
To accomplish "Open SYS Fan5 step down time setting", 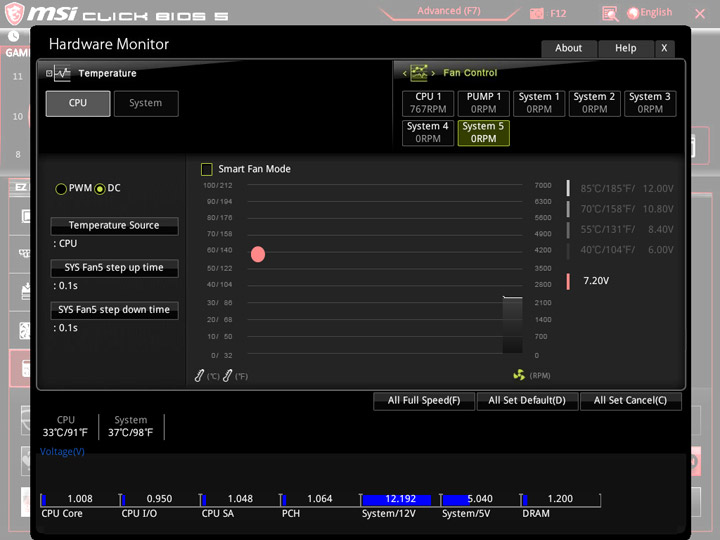I will click(114, 310).
